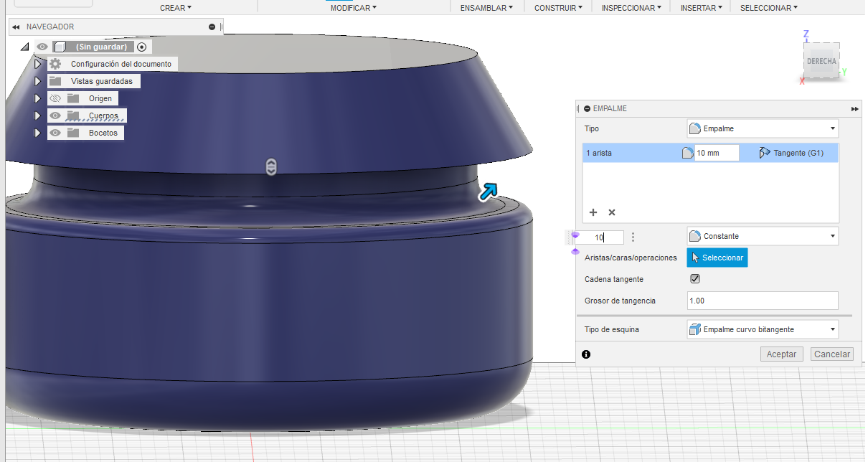The width and height of the screenshot is (868, 462).
Task: Click the Bocetos folder icon
Action: point(73,133)
